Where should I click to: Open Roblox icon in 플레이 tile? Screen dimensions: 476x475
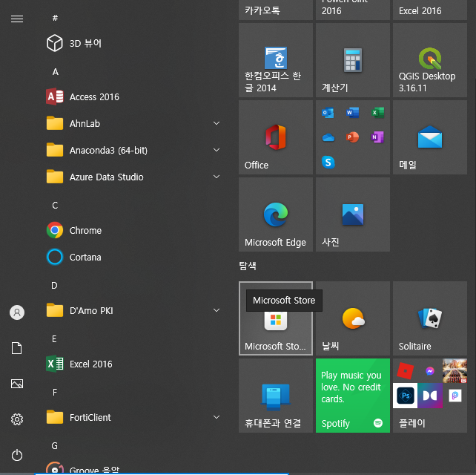406,371
